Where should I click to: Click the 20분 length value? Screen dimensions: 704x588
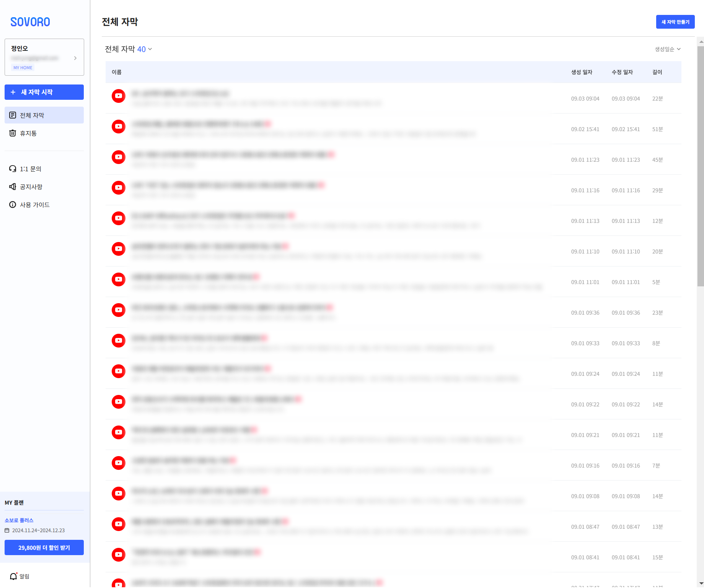pos(657,252)
